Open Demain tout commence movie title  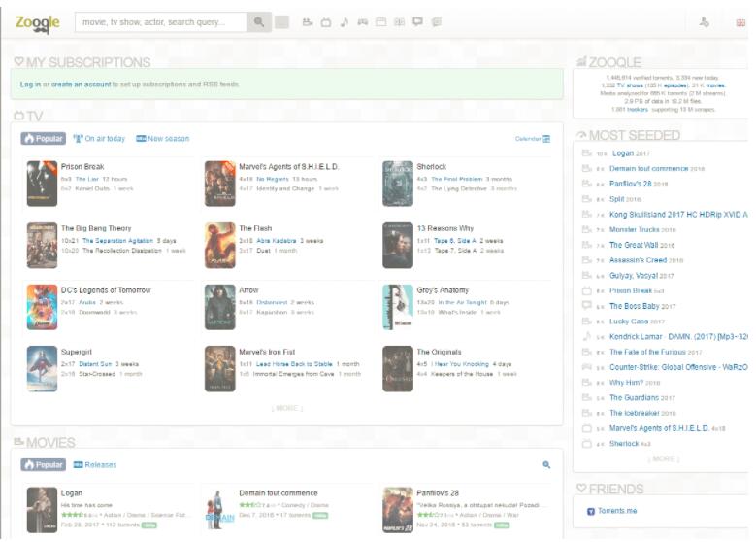(x=279, y=493)
